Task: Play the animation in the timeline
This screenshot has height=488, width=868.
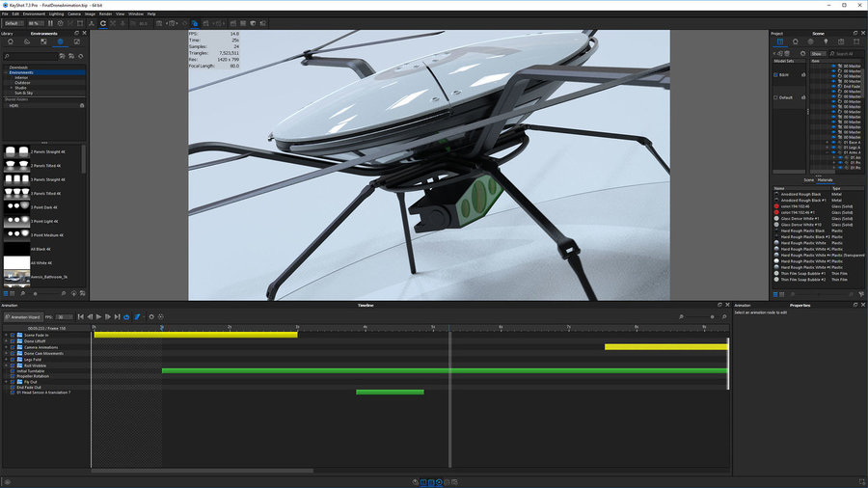Action: point(98,316)
